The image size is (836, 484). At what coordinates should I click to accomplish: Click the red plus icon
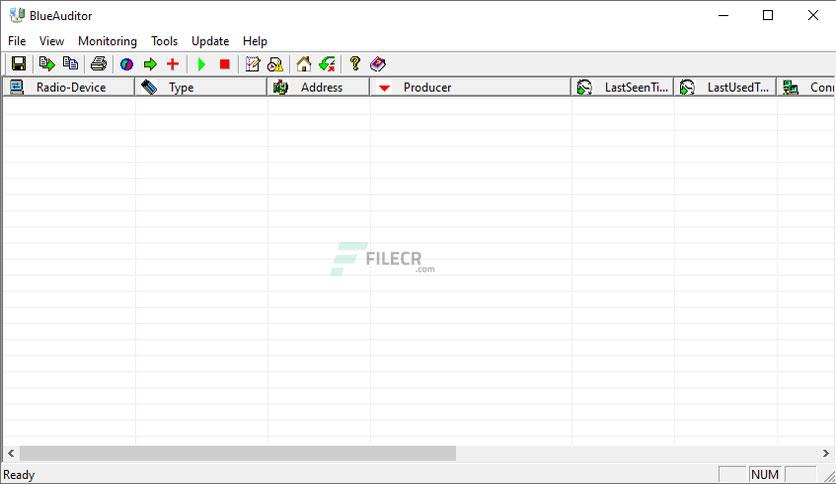pos(173,64)
